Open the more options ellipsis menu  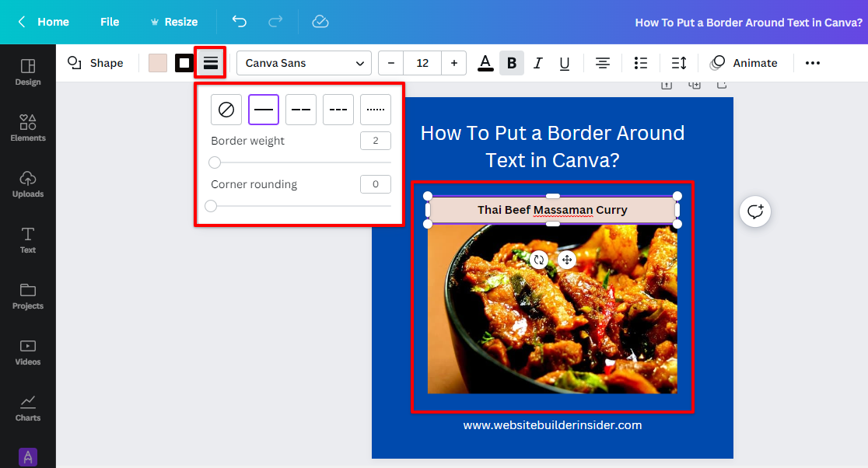tap(813, 63)
